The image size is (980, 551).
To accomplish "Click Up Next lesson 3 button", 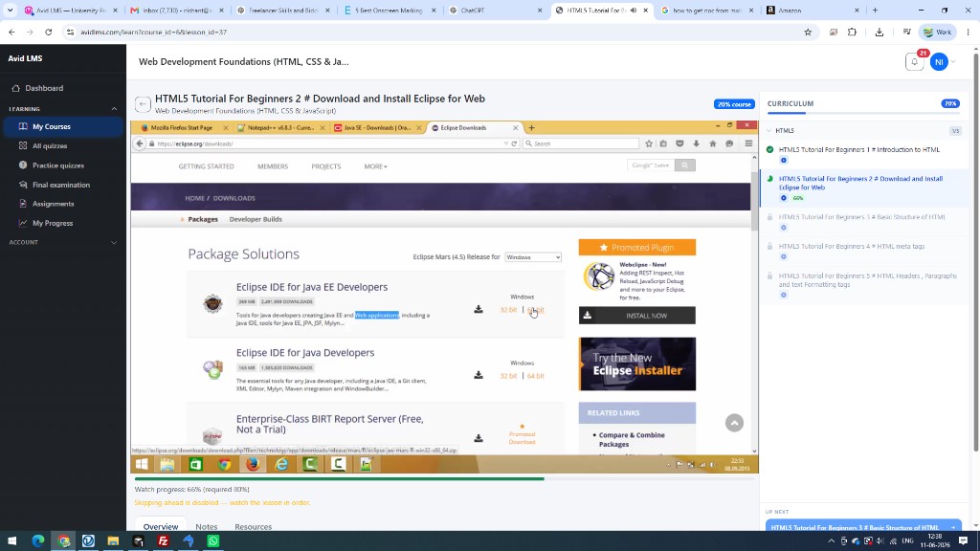I will tap(863, 527).
